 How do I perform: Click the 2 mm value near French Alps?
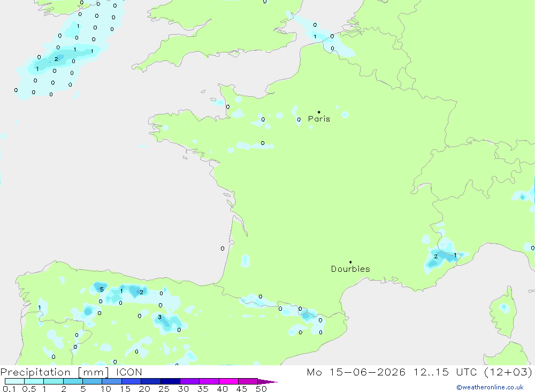(435, 257)
